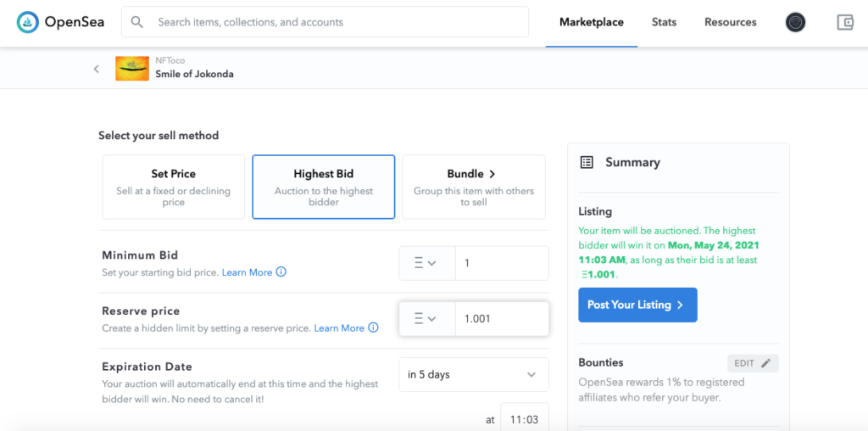This screenshot has width=868, height=431.
Task: Click the Bounties EDIT button
Action: pyautogui.click(x=752, y=363)
